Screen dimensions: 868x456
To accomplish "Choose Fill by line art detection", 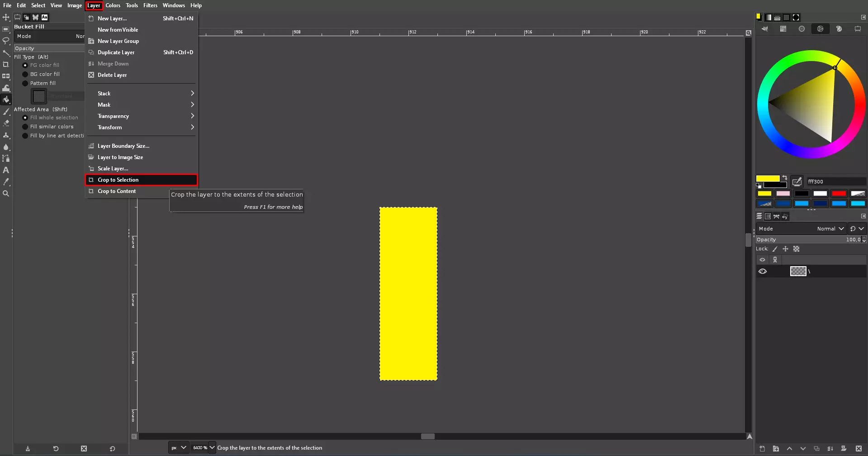I will 25,136.
